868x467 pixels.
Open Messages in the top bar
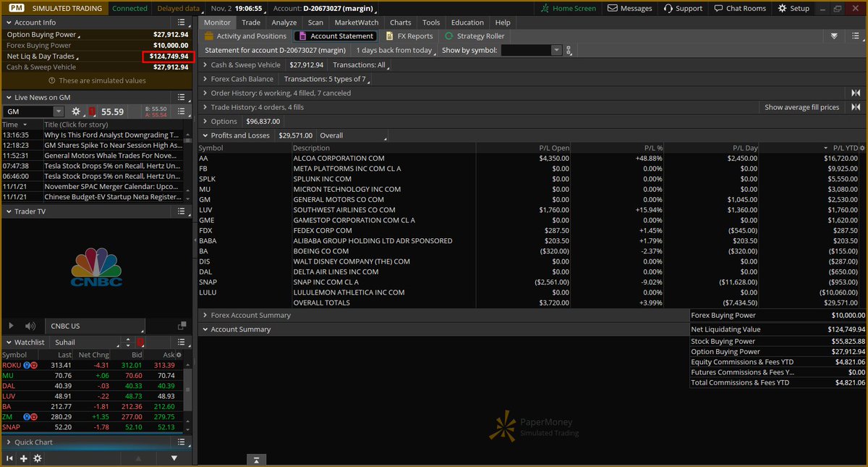pos(630,9)
